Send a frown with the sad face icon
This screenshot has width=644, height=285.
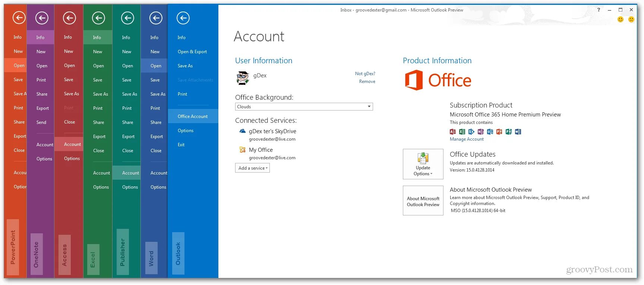coord(631,19)
